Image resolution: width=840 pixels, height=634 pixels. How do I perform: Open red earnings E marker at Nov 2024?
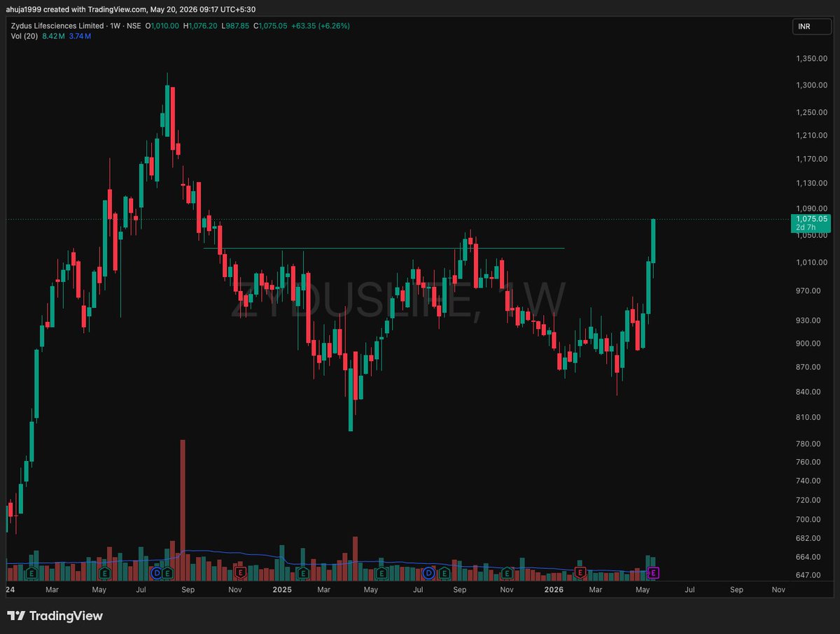pyautogui.click(x=240, y=573)
